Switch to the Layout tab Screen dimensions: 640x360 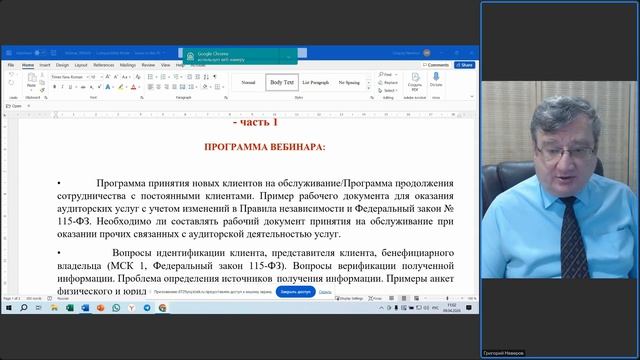pyautogui.click(x=81, y=65)
